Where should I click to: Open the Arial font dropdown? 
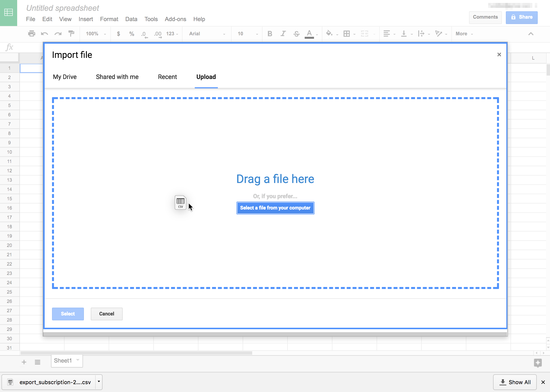coord(207,34)
